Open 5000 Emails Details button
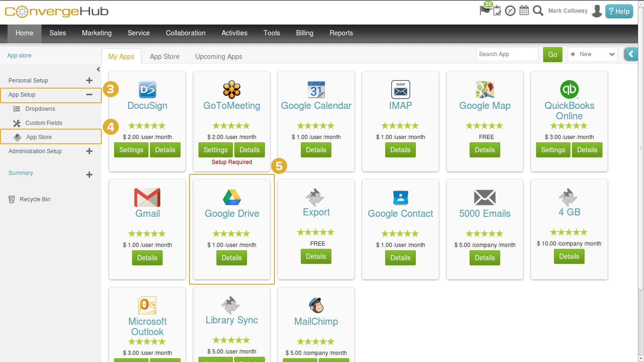This screenshot has width=644, height=362. [485, 258]
